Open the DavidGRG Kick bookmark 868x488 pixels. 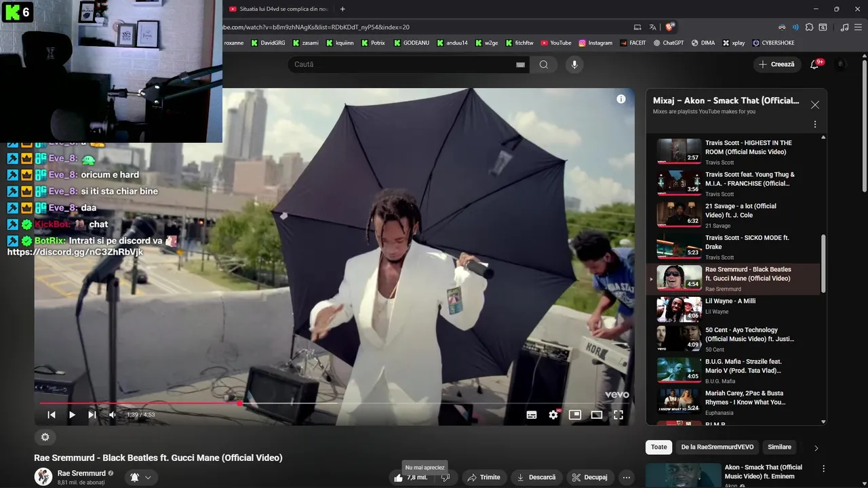[x=268, y=43]
